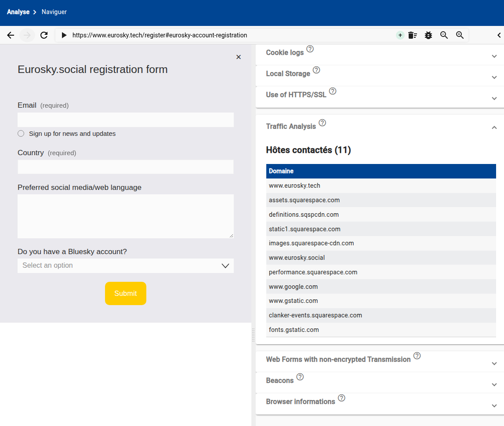504x426 pixels.
Task: Click the trash list clear icon
Action: tap(412, 35)
